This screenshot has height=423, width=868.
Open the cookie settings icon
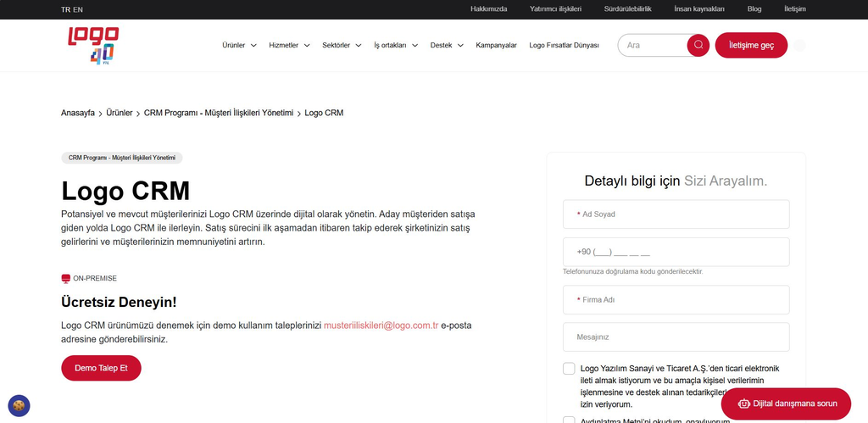click(19, 405)
